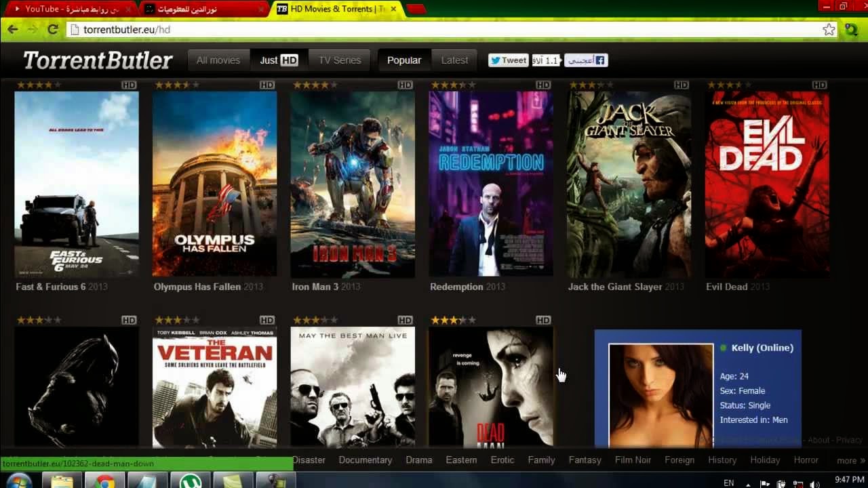Open uTorrent from the taskbar
Image resolution: width=868 pixels, height=488 pixels.
[x=190, y=481]
